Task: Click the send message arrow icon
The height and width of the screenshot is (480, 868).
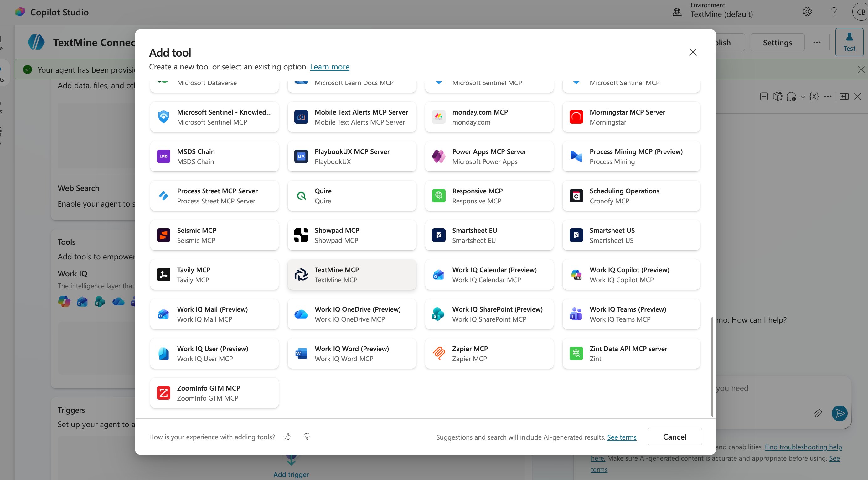Action: click(840, 413)
